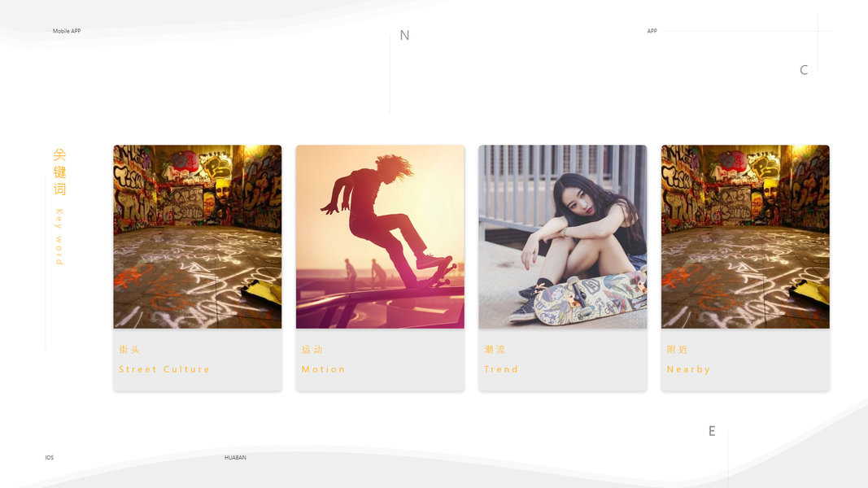Click the letter N decoration
Image resolution: width=868 pixels, height=488 pixels.
click(x=404, y=36)
